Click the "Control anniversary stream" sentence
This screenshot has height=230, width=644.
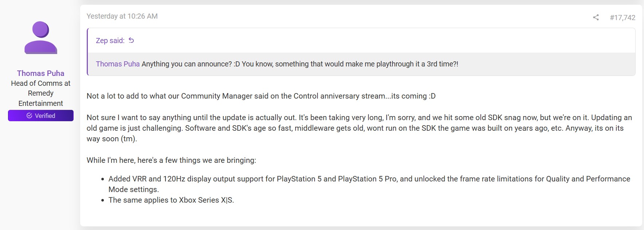point(261,96)
